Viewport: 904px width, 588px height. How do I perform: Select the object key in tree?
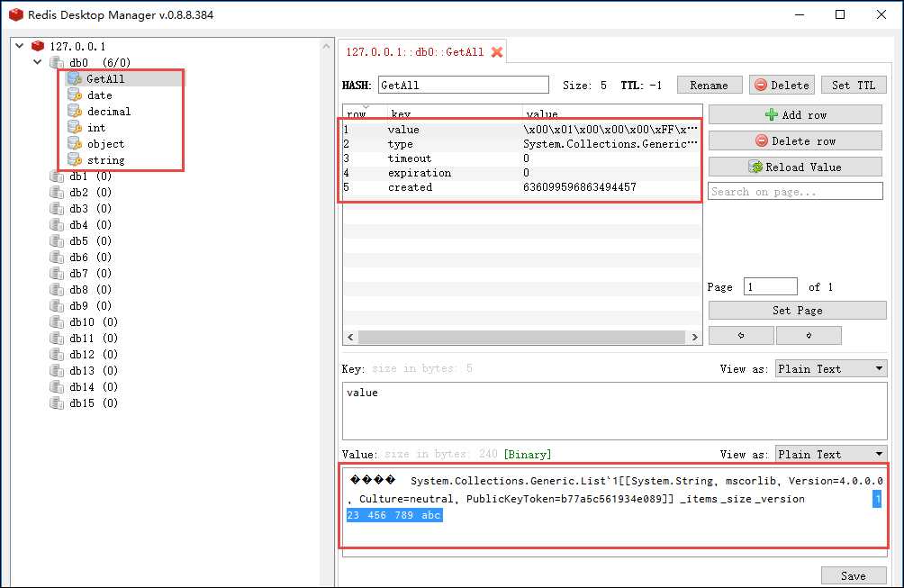click(x=105, y=143)
